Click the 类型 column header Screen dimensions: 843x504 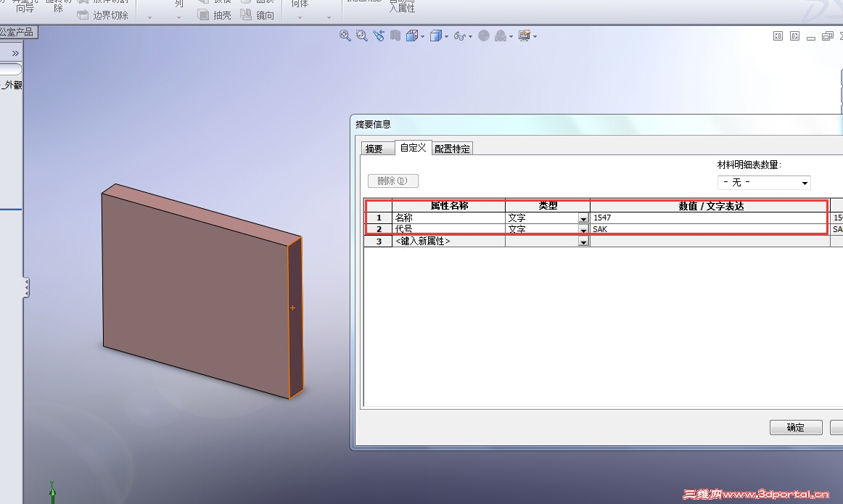click(547, 206)
